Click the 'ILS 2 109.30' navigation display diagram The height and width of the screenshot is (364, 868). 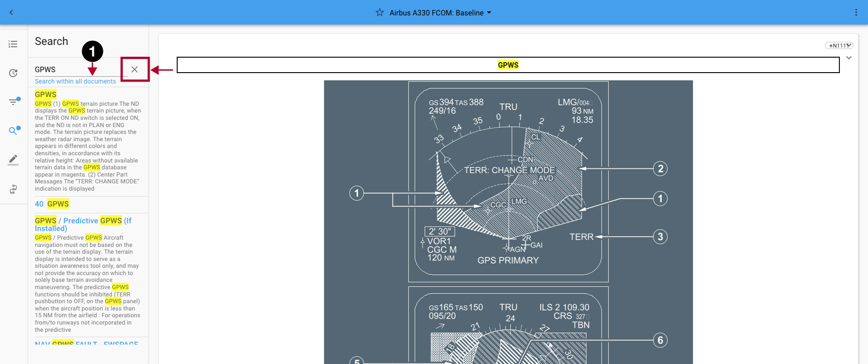[508, 325]
